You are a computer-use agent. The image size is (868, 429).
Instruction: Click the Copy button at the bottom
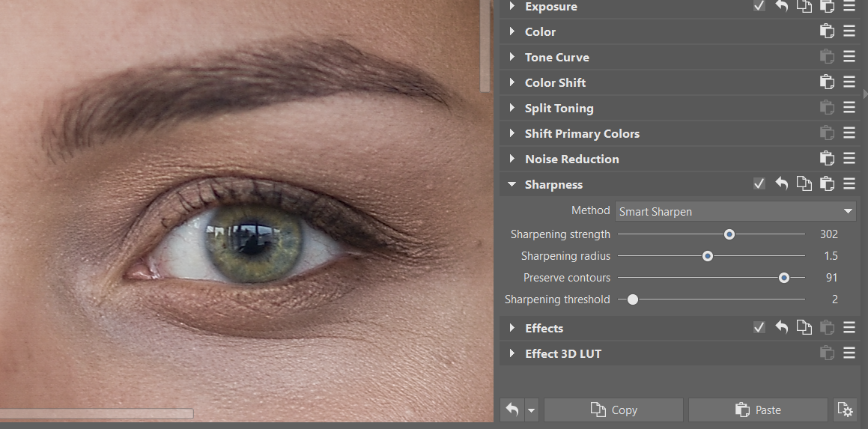coord(613,410)
